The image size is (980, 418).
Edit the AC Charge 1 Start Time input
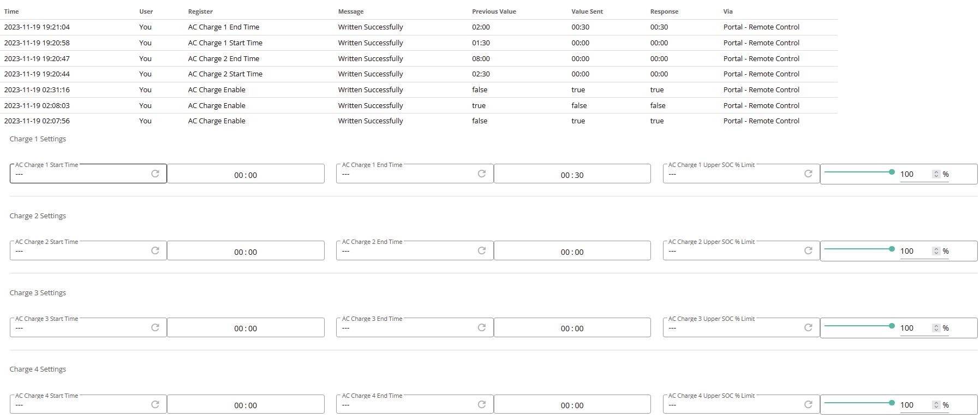click(x=246, y=174)
